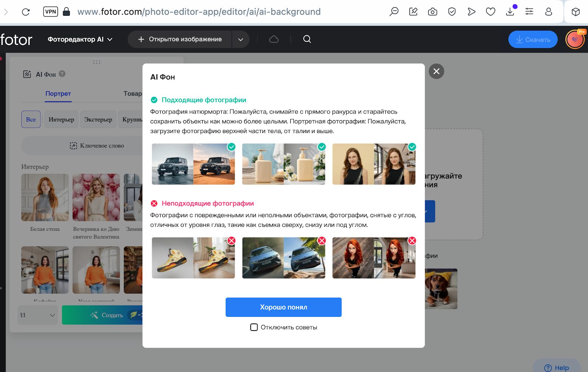Switch to the Портрет tab
Viewport: 588px width, 372px height.
coord(58,94)
